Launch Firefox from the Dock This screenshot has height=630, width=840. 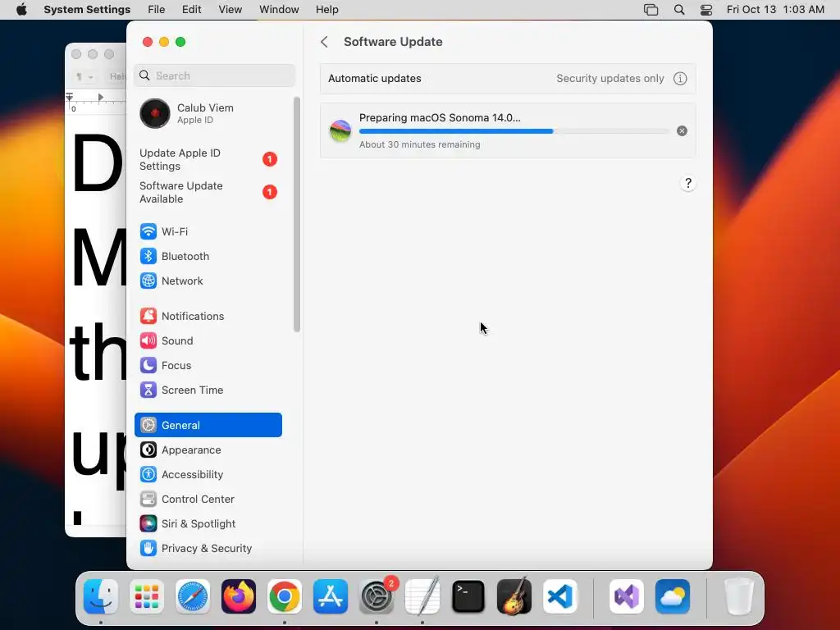pyautogui.click(x=239, y=596)
